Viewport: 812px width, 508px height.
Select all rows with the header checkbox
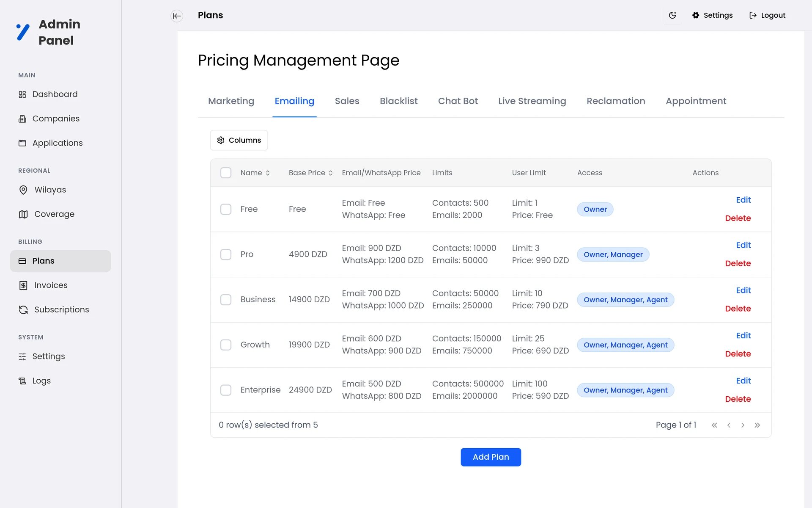click(226, 173)
